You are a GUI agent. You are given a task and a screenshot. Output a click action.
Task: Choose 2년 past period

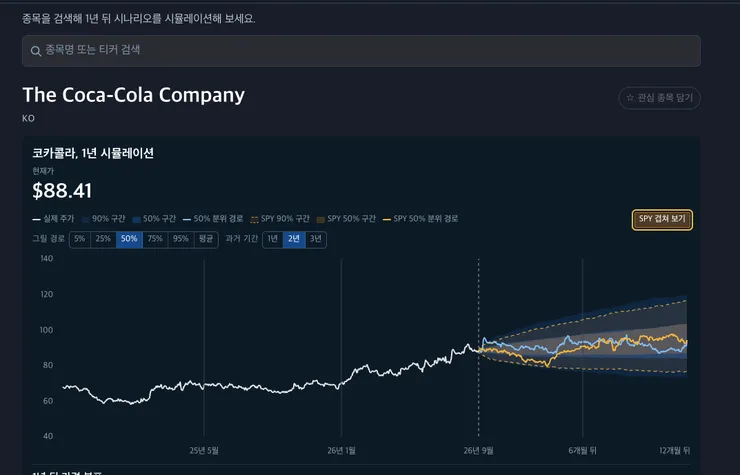click(x=294, y=239)
